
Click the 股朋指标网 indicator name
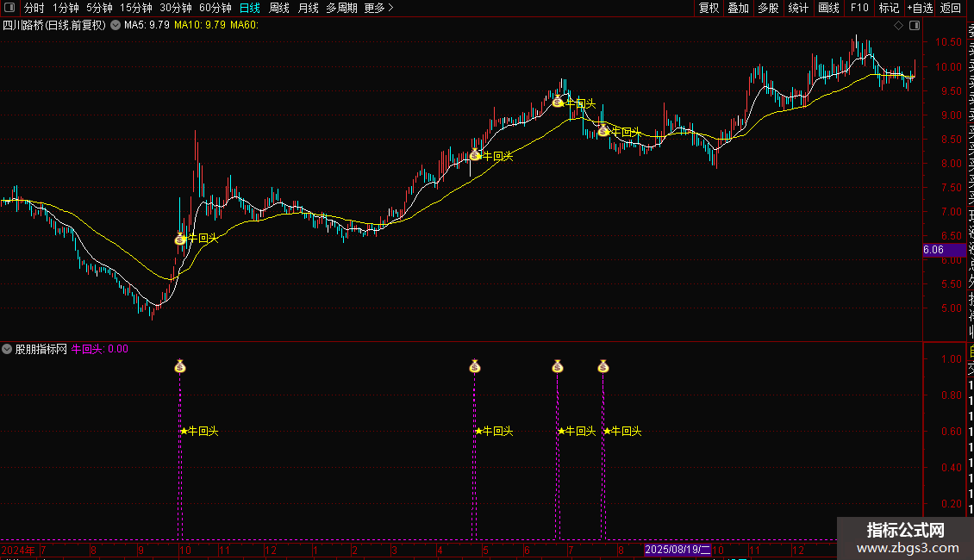[41, 349]
